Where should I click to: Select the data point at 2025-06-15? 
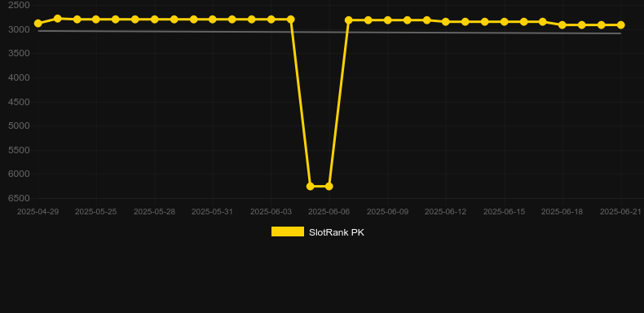click(x=505, y=22)
